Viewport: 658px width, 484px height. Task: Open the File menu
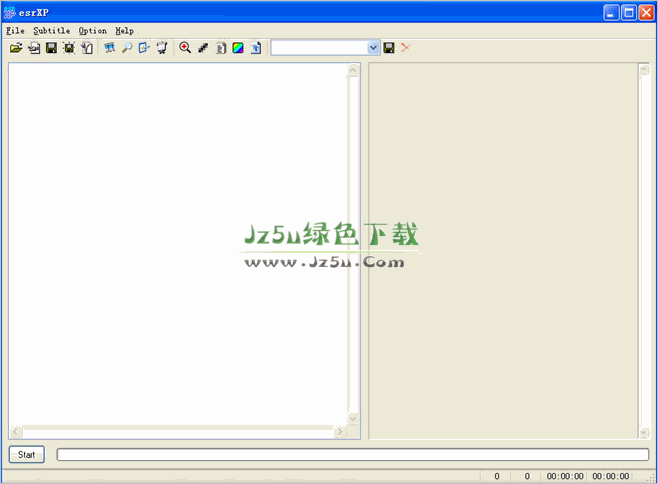click(15, 31)
